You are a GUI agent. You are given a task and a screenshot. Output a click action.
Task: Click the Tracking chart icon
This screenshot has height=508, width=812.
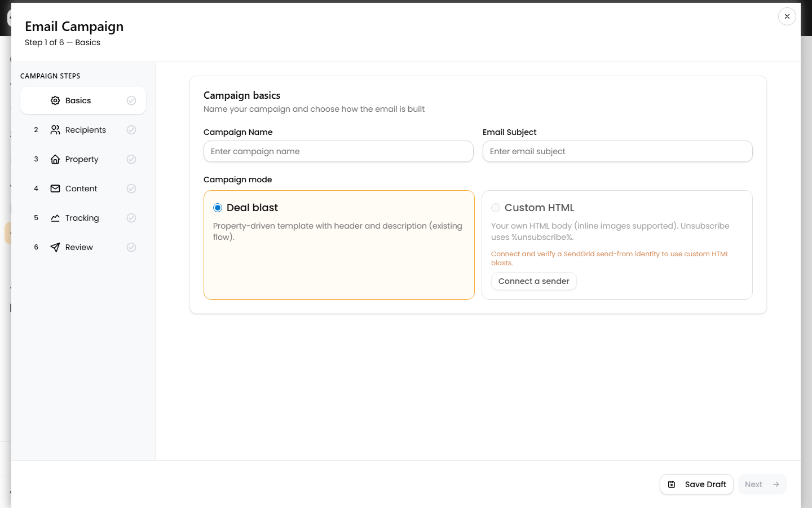(55, 218)
